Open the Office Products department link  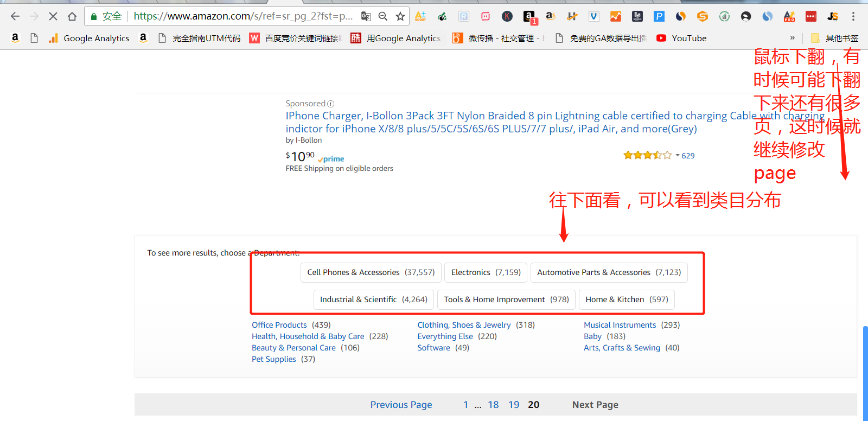(279, 325)
